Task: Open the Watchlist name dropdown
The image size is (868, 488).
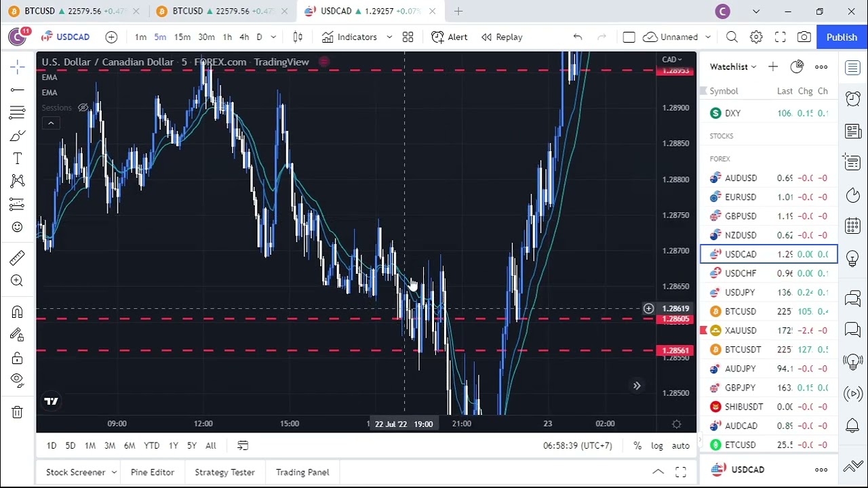Action: 733,66
